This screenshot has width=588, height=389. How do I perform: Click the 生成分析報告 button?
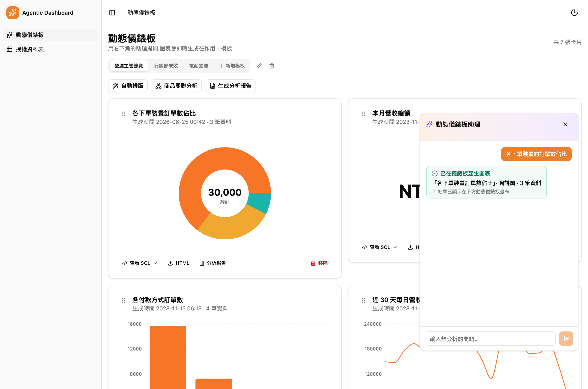[230, 86]
